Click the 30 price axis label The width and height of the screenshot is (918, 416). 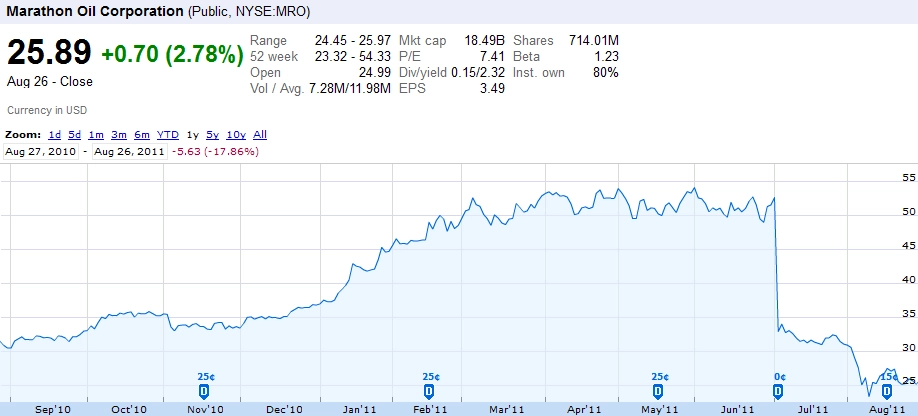pyautogui.click(x=909, y=348)
